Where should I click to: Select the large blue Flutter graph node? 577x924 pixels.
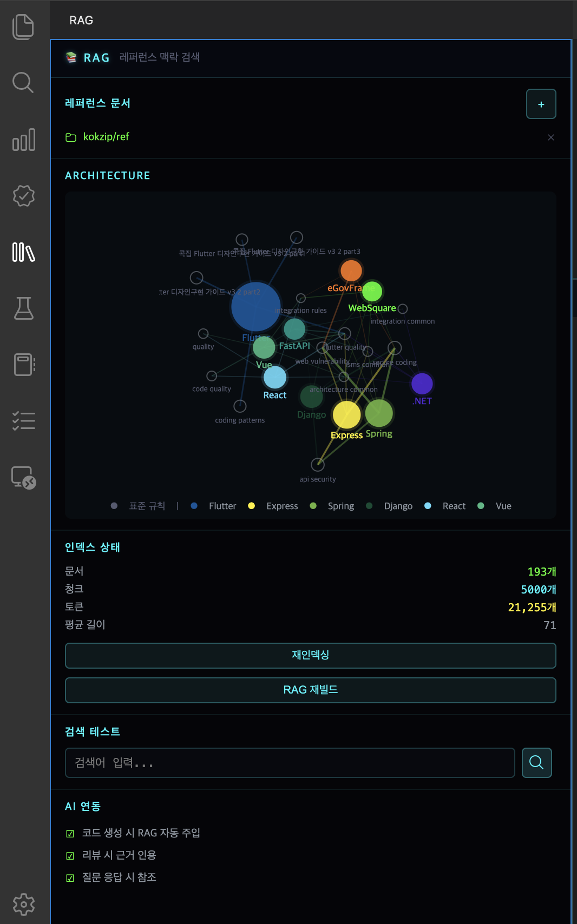[255, 307]
